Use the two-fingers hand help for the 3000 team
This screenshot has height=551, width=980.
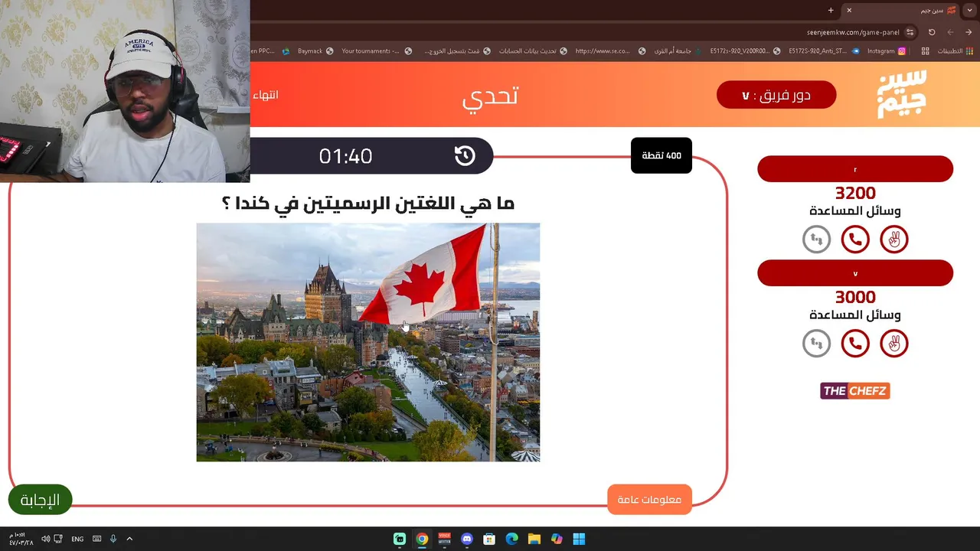click(x=894, y=343)
